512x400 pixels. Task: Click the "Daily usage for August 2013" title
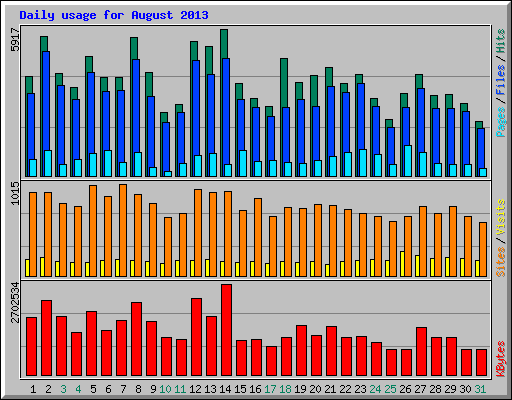pyautogui.click(x=114, y=16)
